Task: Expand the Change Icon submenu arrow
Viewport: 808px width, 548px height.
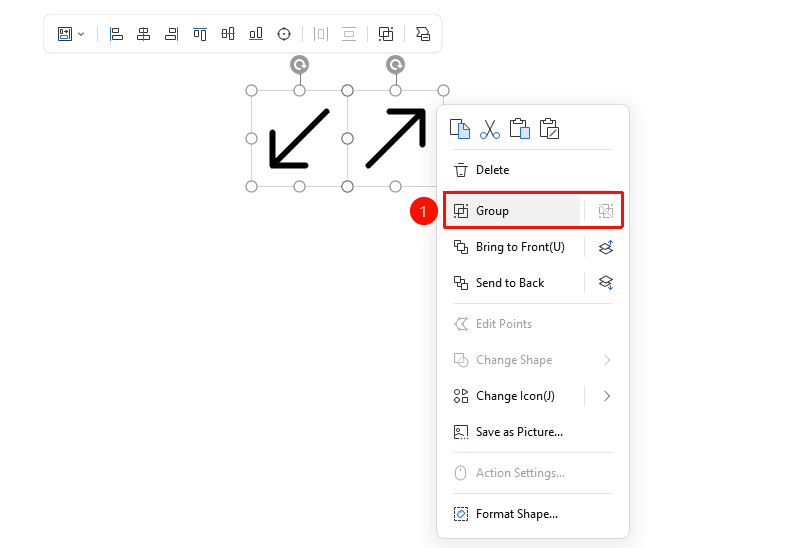Action: [x=607, y=396]
